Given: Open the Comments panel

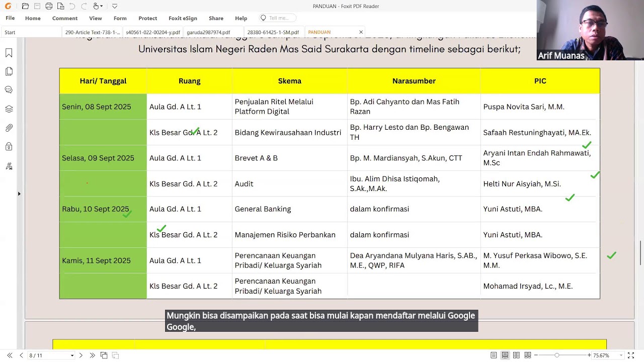Looking at the screenshot, I should click(9, 90).
